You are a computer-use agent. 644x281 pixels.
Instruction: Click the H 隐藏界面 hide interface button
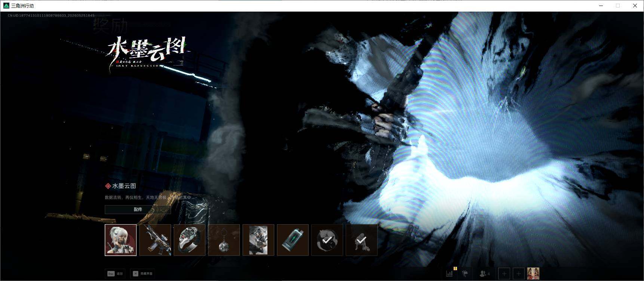click(x=142, y=274)
